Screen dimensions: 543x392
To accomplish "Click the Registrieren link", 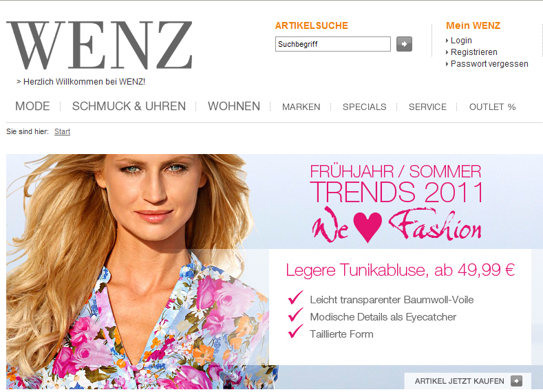I will 473,52.
